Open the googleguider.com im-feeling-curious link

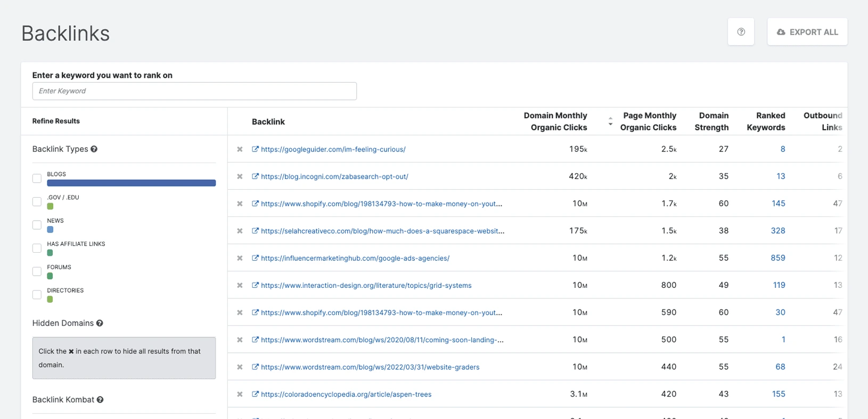click(x=333, y=149)
